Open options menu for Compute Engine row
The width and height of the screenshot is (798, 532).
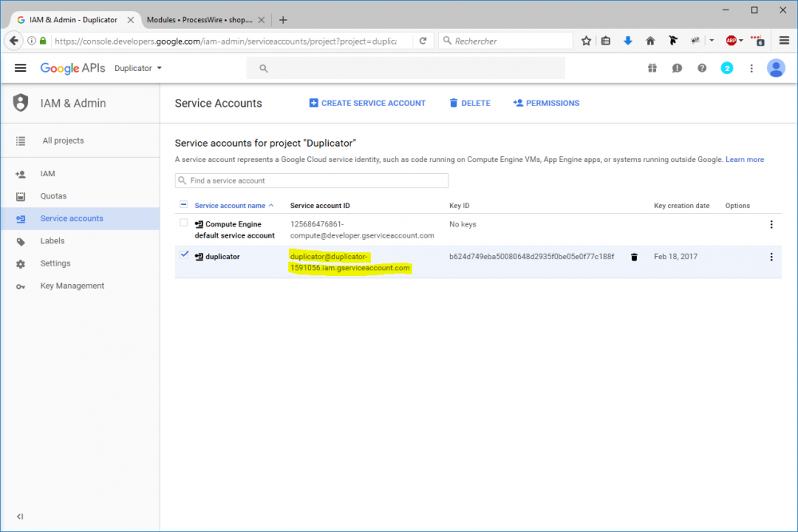pos(771,224)
